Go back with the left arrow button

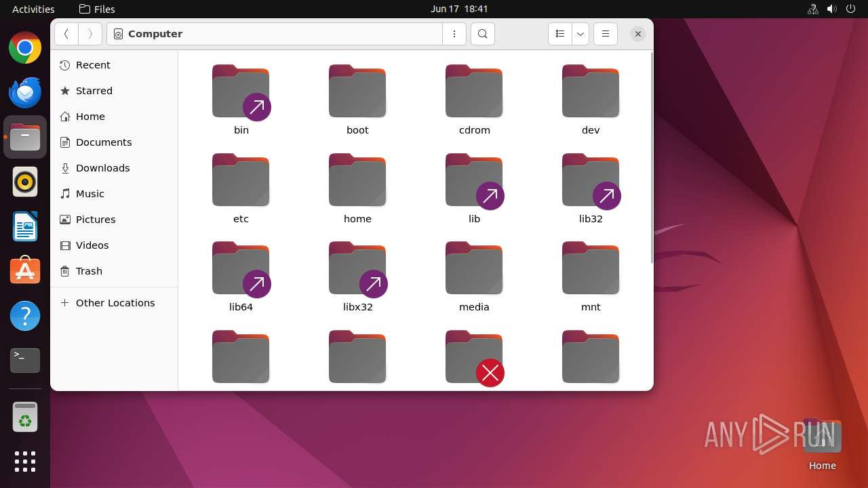(x=66, y=34)
